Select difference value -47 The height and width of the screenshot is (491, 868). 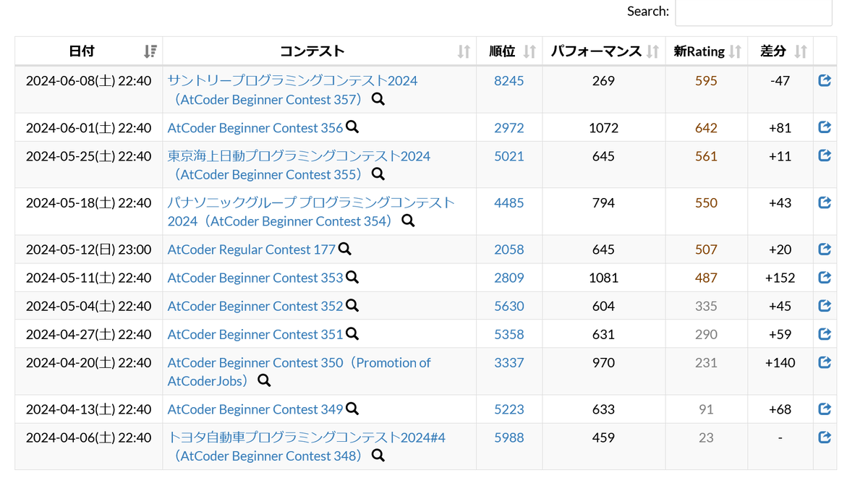pyautogui.click(x=780, y=81)
